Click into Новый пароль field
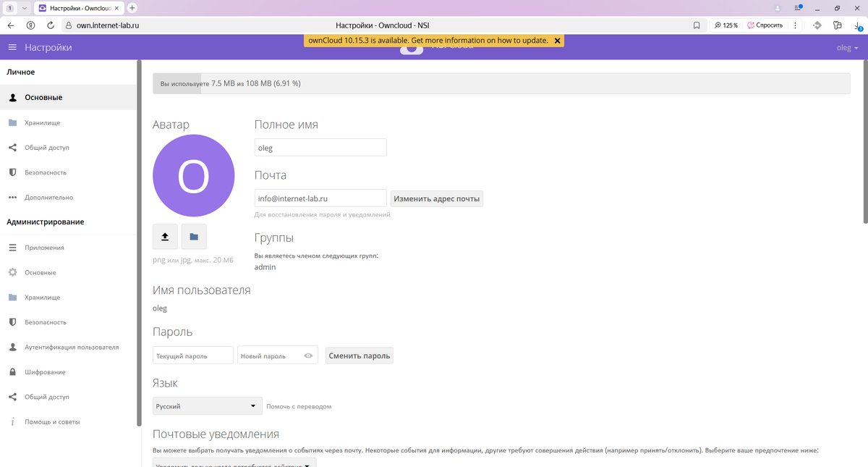Screen dimensions: 868x467 coord(278,355)
